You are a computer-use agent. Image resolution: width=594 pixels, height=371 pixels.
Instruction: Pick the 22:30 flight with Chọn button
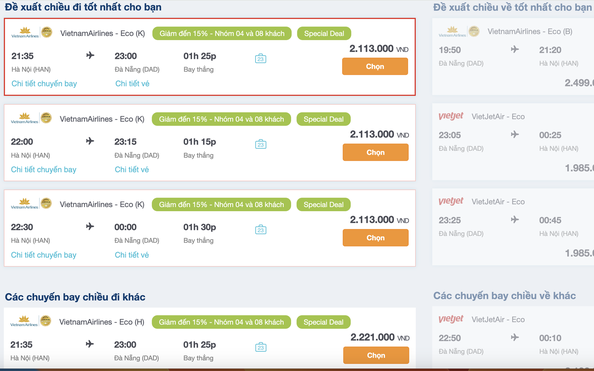click(375, 238)
